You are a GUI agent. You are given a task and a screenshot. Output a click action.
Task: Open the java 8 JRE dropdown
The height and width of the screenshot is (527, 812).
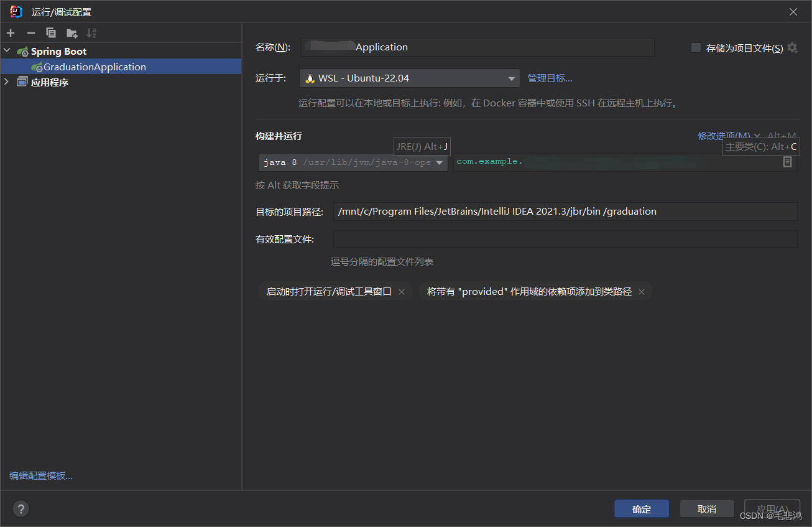pyautogui.click(x=440, y=162)
